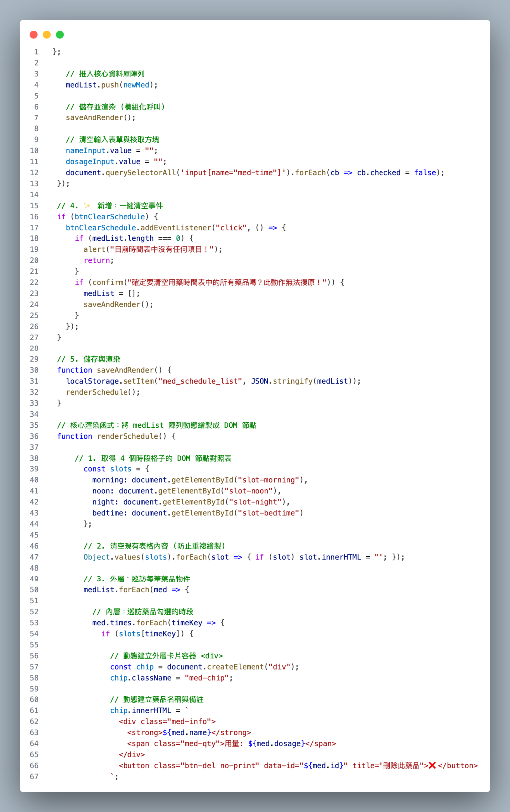The height and width of the screenshot is (812, 510).
Task: Click the comment "// 5. 儲存與渲染"
Action: 88,359
